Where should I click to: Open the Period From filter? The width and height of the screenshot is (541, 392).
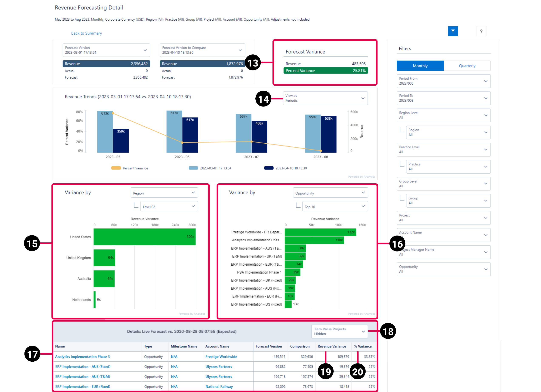coord(443,81)
